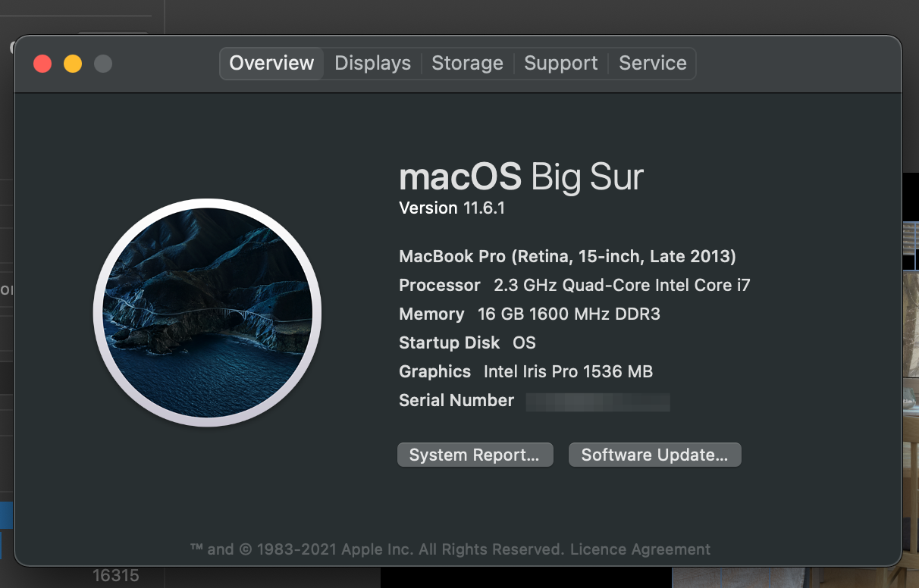Screen dimensions: 919x588
Task: Click the macOS Big Sur heading
Action: click(521, 177)
